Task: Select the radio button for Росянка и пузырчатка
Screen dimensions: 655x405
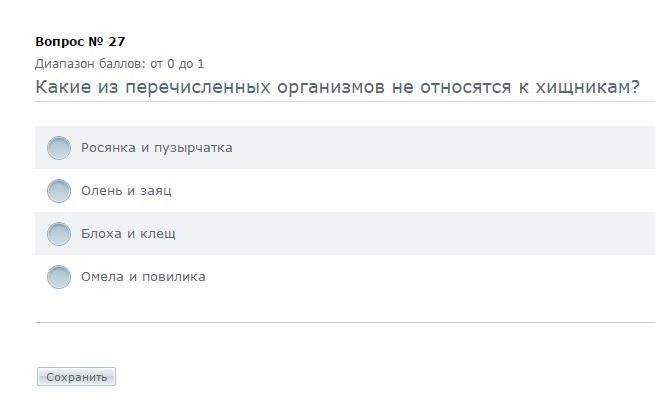Action: point(59,148)
